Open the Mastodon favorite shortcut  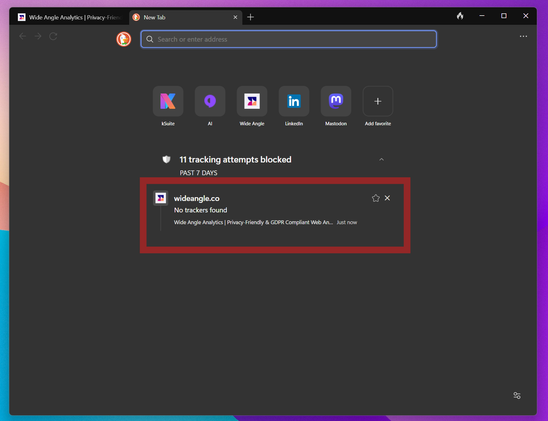point(336,101)
